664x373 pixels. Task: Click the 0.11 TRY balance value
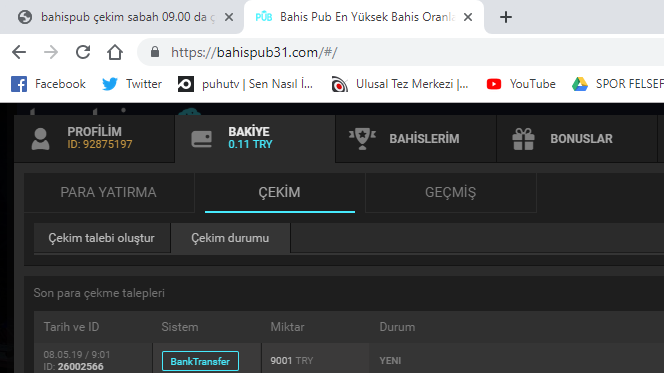[250, 144]
